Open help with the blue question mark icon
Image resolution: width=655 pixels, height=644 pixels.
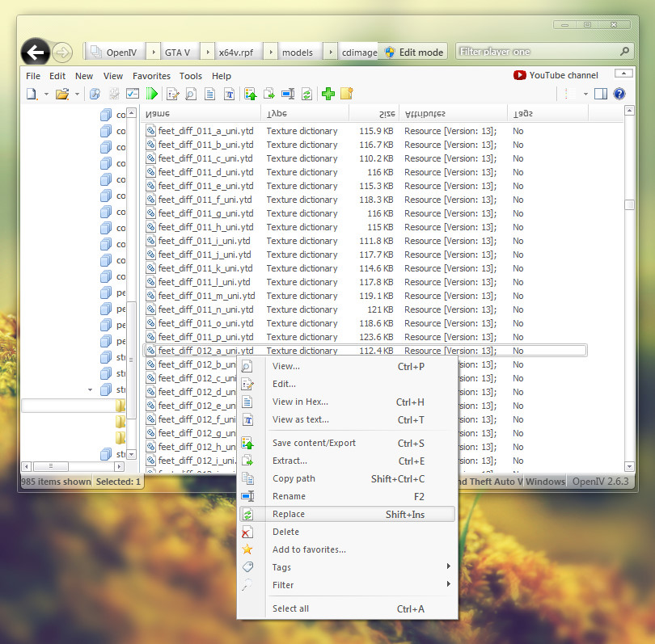point(619,94)
